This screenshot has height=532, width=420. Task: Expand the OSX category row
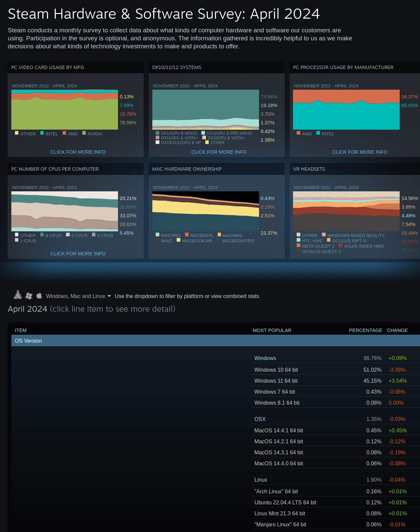(335, 419)
